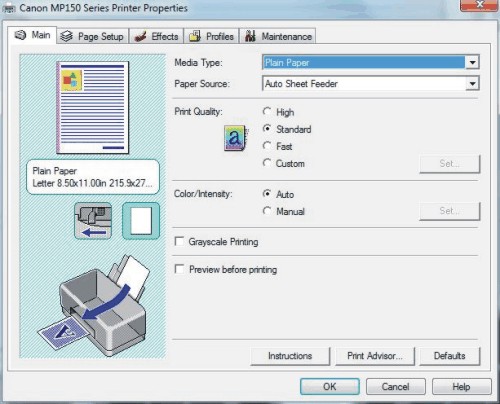Click the Set button for Color/Intensity

(x=450, y=211)
